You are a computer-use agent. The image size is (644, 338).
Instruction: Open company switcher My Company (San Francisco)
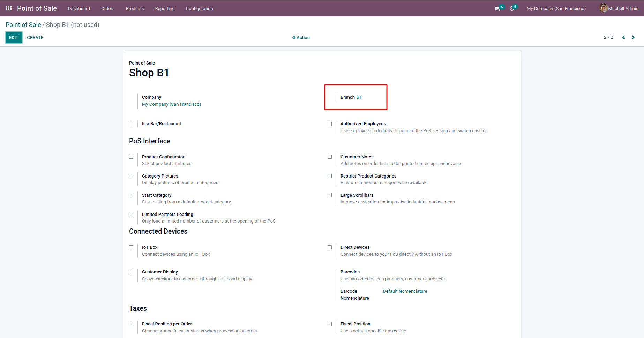pyautogui.click(x=556, y=9)
